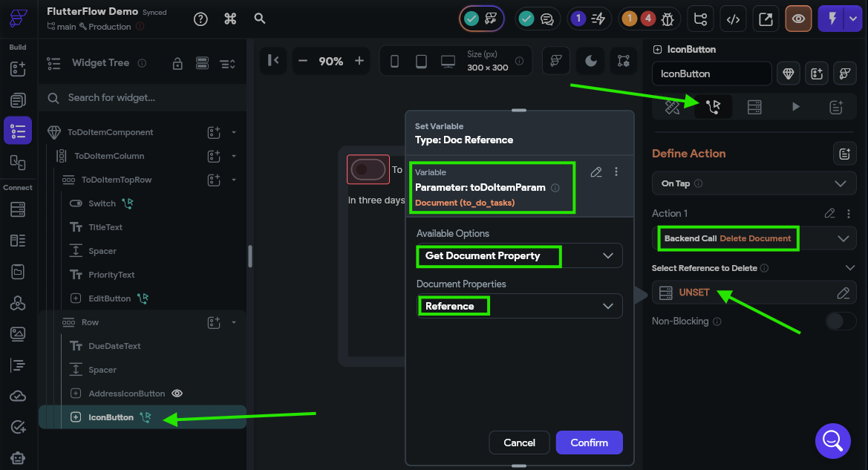Open the keyboard shortcuts command icon
868x470 pixels.
230,19
